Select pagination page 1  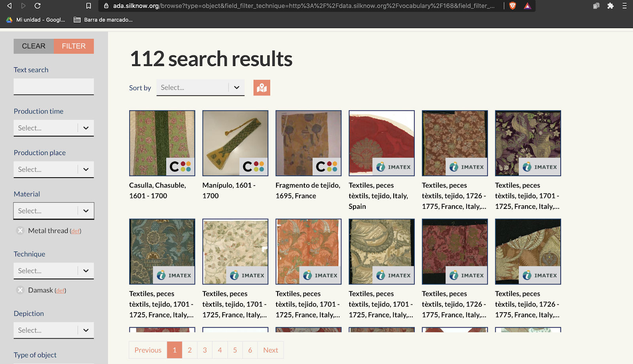click(x=174, y=350)
